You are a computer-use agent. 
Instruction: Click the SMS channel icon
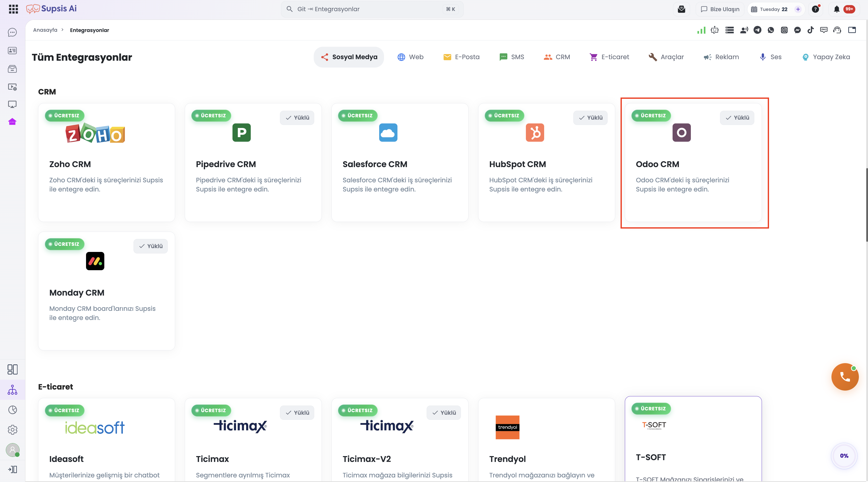824,30
